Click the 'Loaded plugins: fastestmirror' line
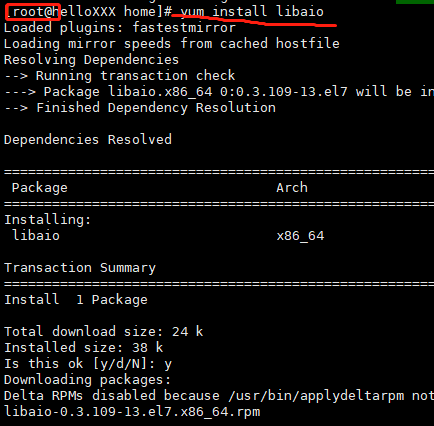Image resolution: width=434 pixels, height=426 pixels. pyautogui.click(x=120, y=27)
